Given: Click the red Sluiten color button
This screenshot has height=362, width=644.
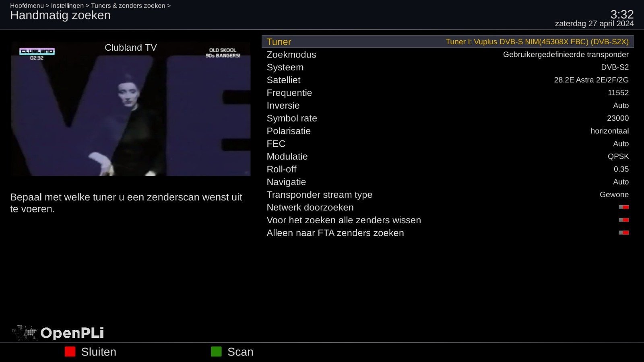Looking at the screenshot, I should point(70,352).
